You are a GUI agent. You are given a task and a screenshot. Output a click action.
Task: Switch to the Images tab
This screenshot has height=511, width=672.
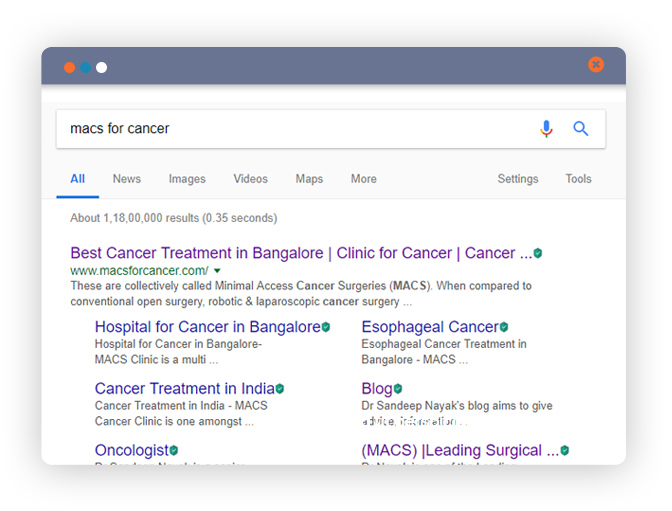tap(187, 179)
